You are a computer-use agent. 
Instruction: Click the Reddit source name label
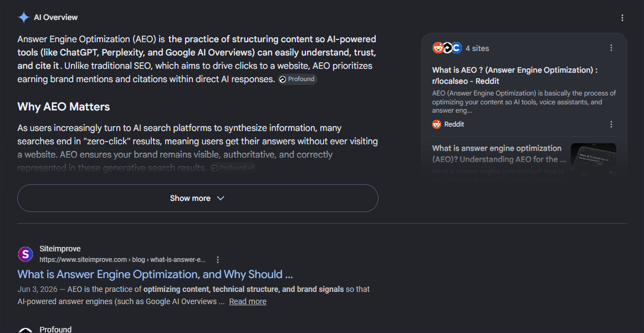point(454,124)
